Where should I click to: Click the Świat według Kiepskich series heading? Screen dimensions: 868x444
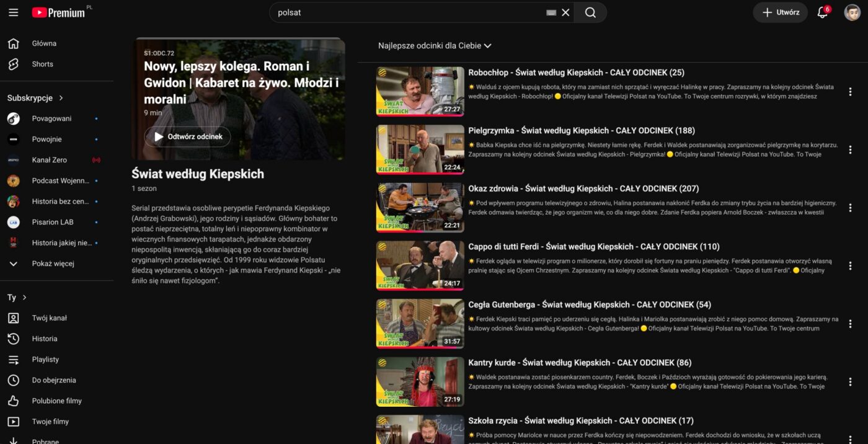click(x=198, y=174)
